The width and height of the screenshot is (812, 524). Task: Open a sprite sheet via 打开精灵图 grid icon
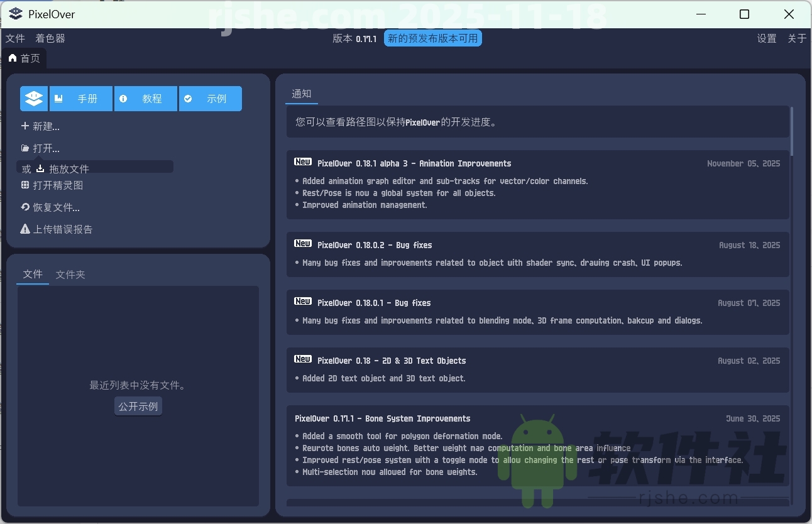pos(25,185)
